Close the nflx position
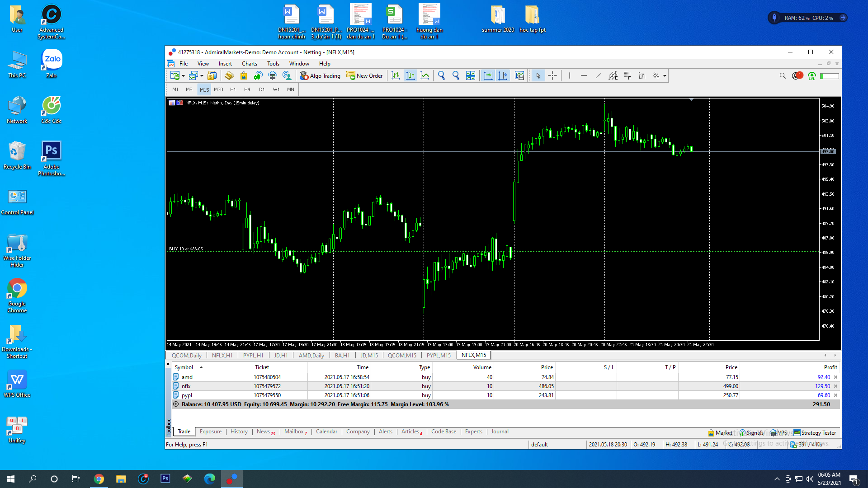868x488 pixels. (835, 386)
